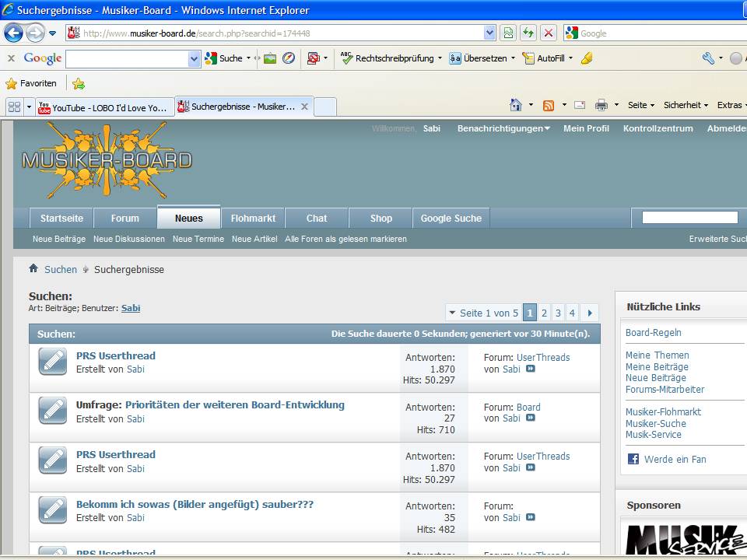Click the browser Home icon
The image size is (747, 560).
515,105
